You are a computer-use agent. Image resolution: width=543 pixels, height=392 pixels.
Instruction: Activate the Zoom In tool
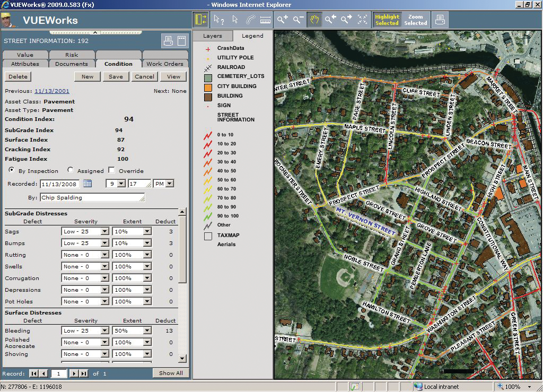(x=282, y=20)
